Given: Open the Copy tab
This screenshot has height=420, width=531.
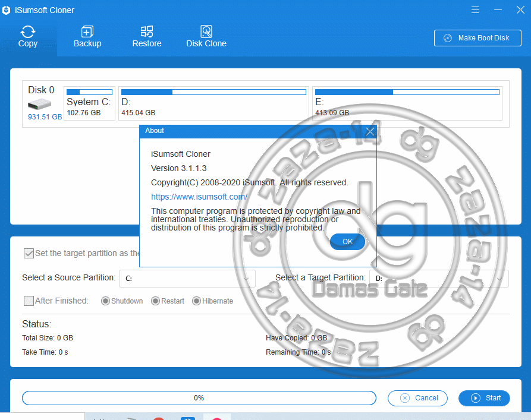Looking at the screenshot, I should pos(28,37).
